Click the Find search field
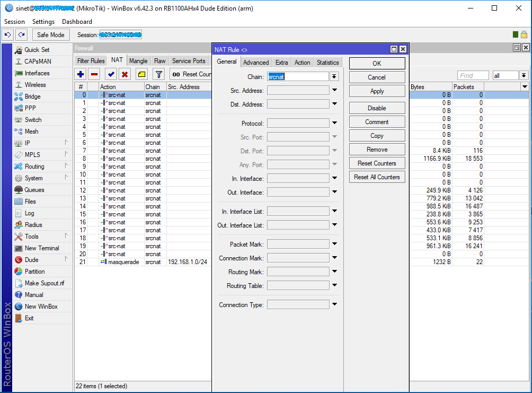The width and height of the screenshot is (532, 393). click(473, 75)
